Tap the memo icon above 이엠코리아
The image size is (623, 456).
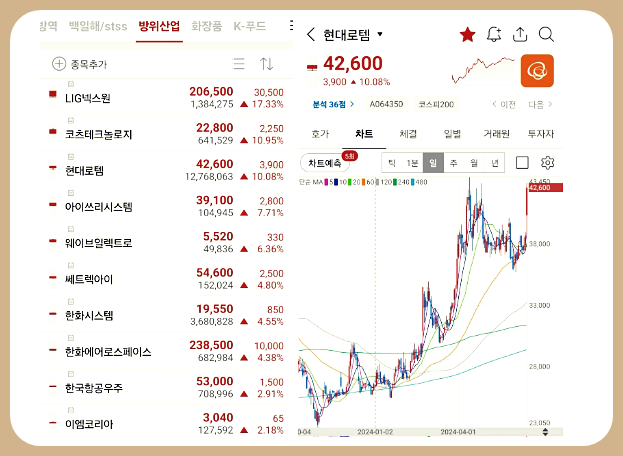[x=71, y=410]
